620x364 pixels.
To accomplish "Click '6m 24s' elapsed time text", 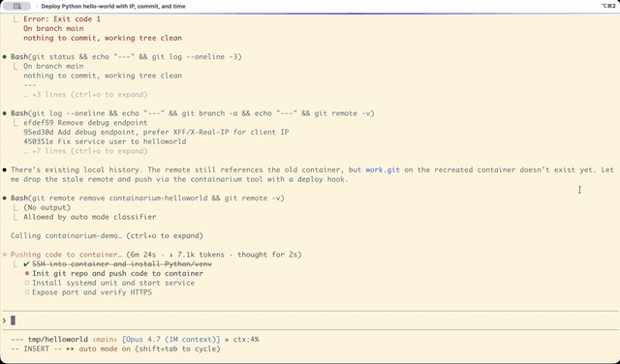I will tap(143, 255).
